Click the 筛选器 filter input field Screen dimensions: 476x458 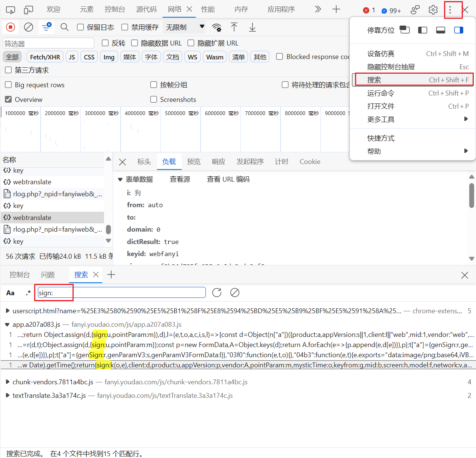pos(48,43)
